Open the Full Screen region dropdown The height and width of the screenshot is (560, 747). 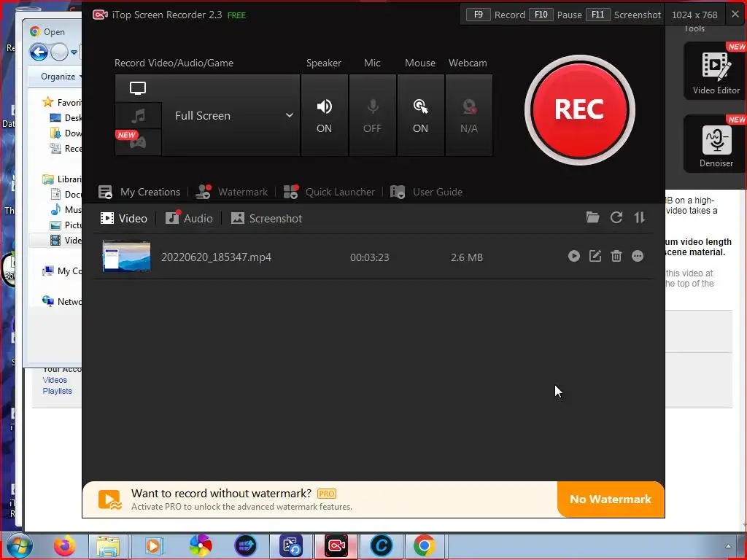click(231, 115)
